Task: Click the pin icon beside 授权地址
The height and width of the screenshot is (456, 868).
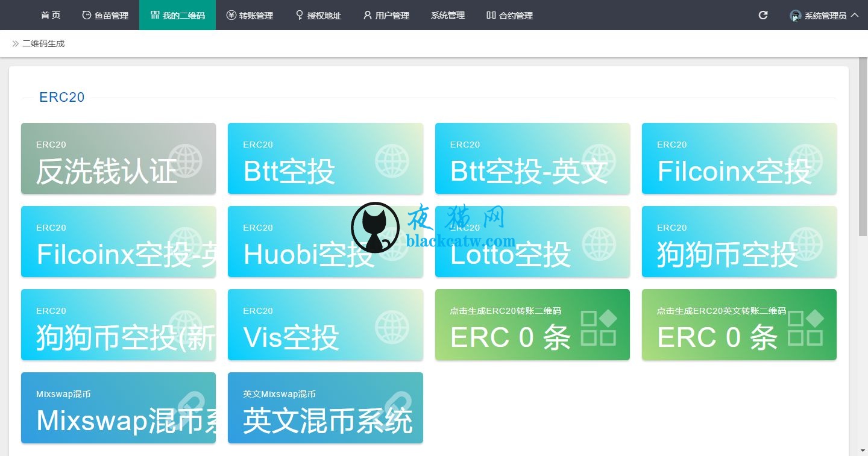Action: click(300, 15)
